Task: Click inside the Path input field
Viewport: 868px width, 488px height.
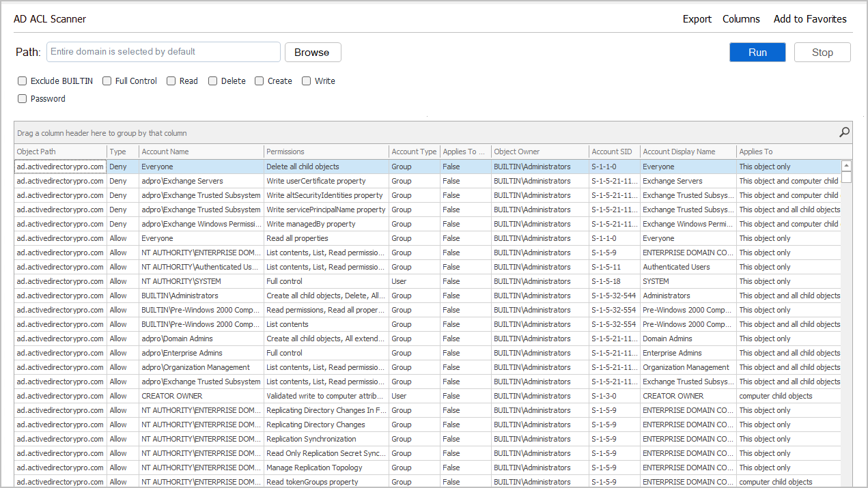Action: (x=163, y=52)
